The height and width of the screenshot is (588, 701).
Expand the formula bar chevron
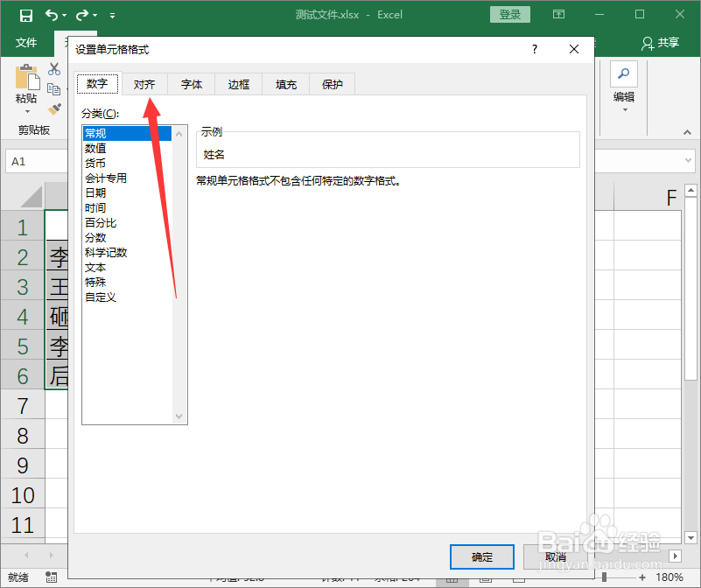[x=689, y=160]
